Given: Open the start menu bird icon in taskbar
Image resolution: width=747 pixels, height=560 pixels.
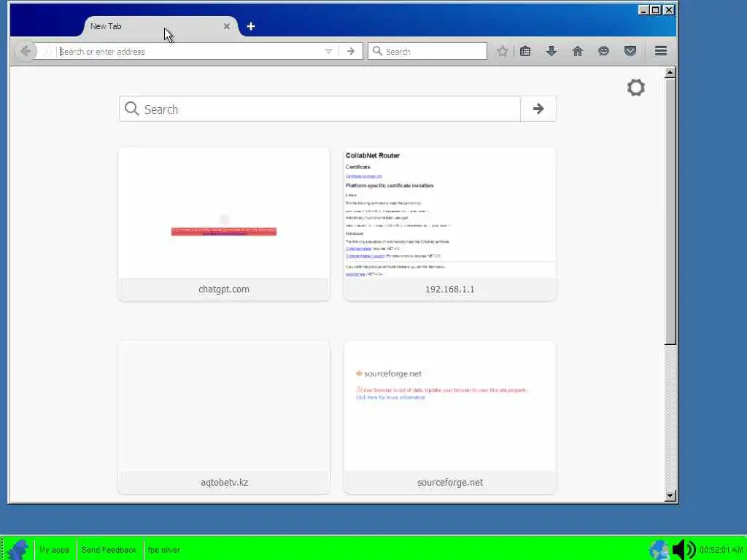Looking at the screenshot, I should [18, 549].
